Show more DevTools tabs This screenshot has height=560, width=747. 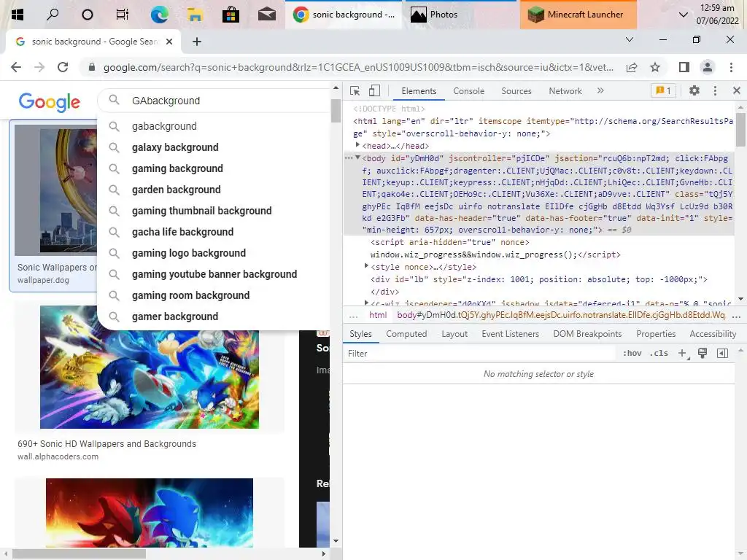point(600,90)
